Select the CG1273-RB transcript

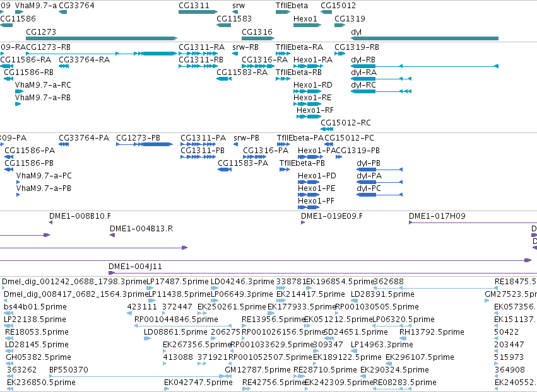[102, 54]
